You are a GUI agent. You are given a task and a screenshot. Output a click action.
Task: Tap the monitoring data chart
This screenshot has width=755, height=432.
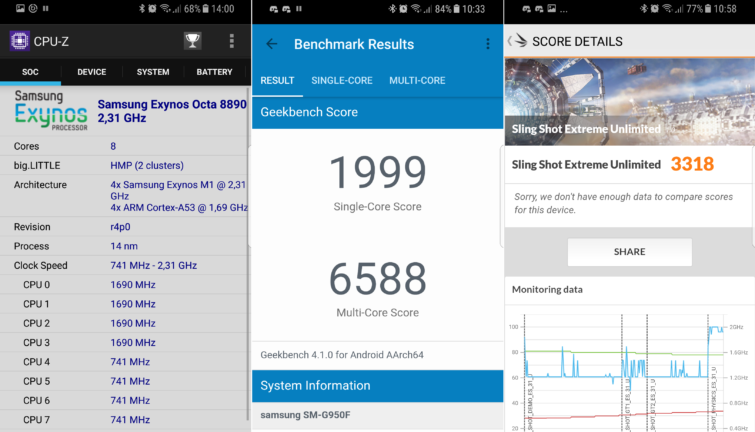tap(629, 371)
